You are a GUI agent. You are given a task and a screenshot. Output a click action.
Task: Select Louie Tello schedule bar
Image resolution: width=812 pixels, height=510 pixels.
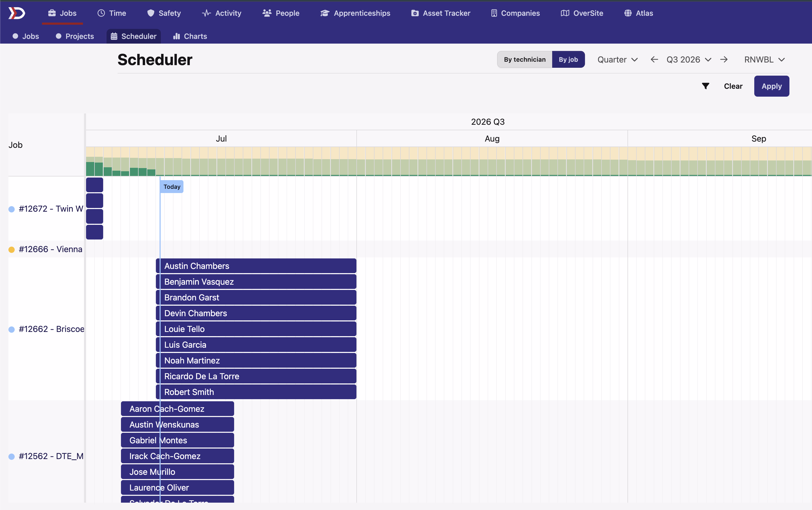click(256, 329)
